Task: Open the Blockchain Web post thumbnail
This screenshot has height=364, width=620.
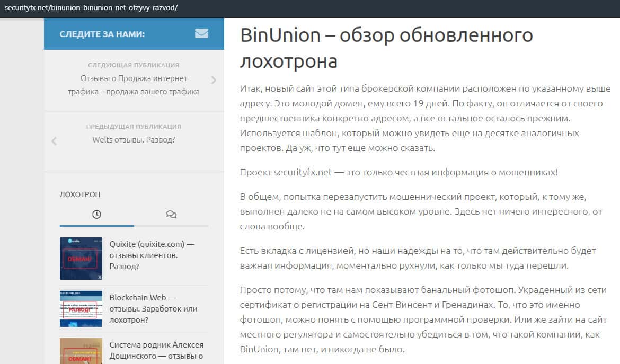Action: [x=81, y=309]
